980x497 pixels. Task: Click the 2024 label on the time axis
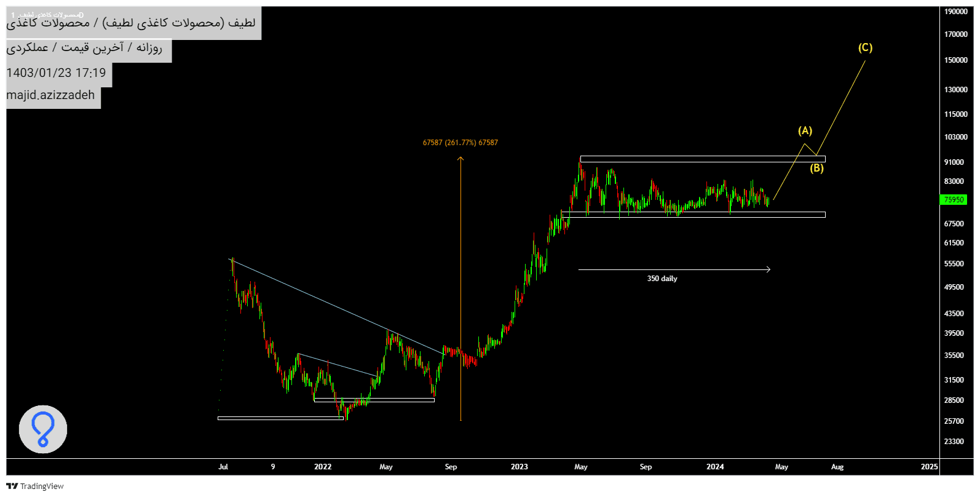tap(715, 467)
